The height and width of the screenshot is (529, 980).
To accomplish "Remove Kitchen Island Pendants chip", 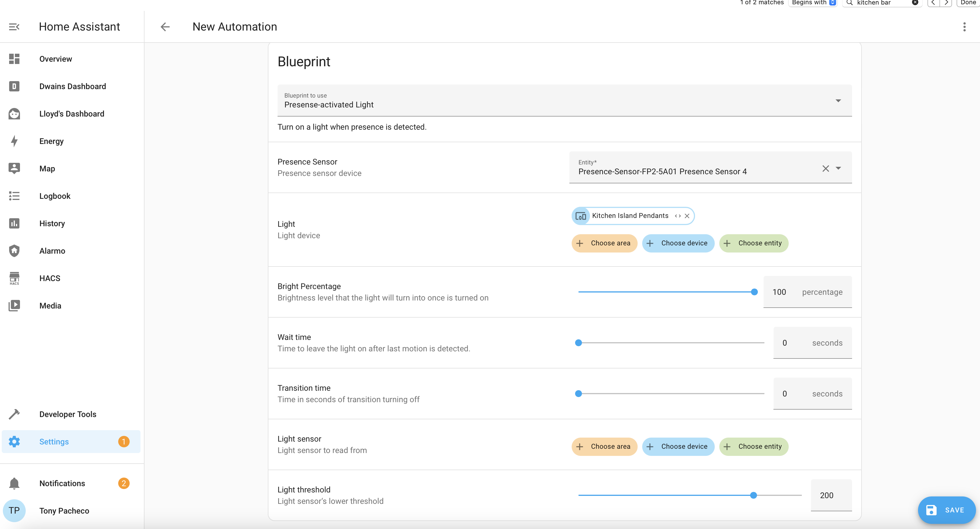I will click(687, 216).
